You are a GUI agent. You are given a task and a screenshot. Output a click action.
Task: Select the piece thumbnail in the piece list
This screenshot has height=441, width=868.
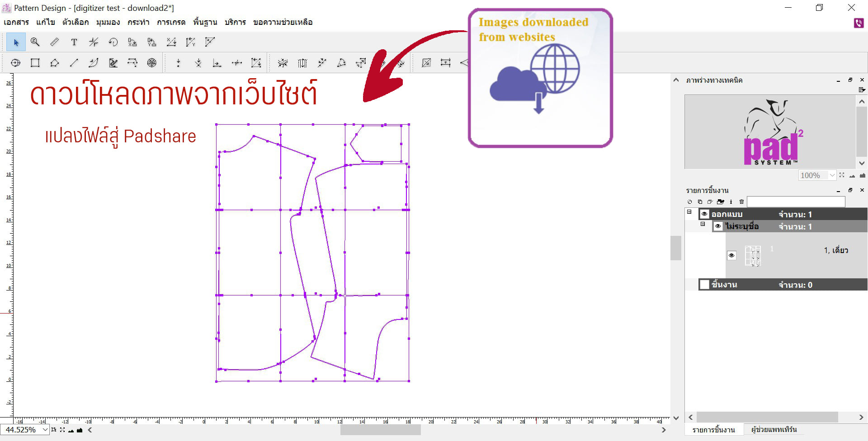click(x=753, y=256)
